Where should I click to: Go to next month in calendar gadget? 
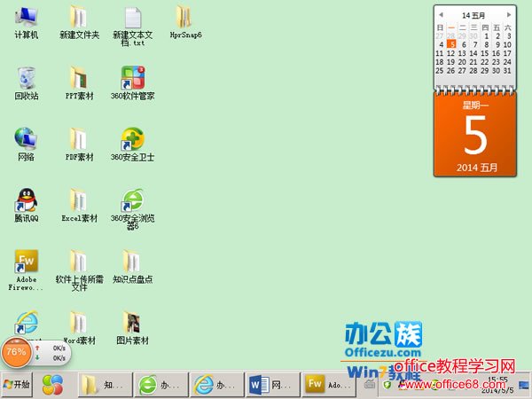pyautogui.click(x=509, y=14)
